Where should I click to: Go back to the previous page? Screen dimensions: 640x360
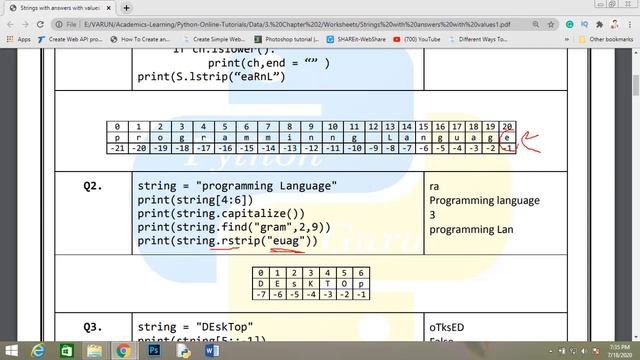point(10,24)
